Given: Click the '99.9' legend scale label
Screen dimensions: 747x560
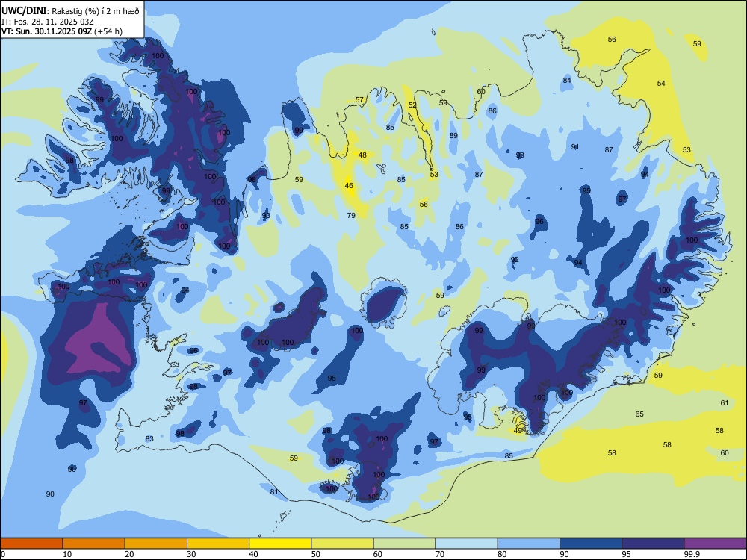Looking at the screenshot, I should pos(691,554).
